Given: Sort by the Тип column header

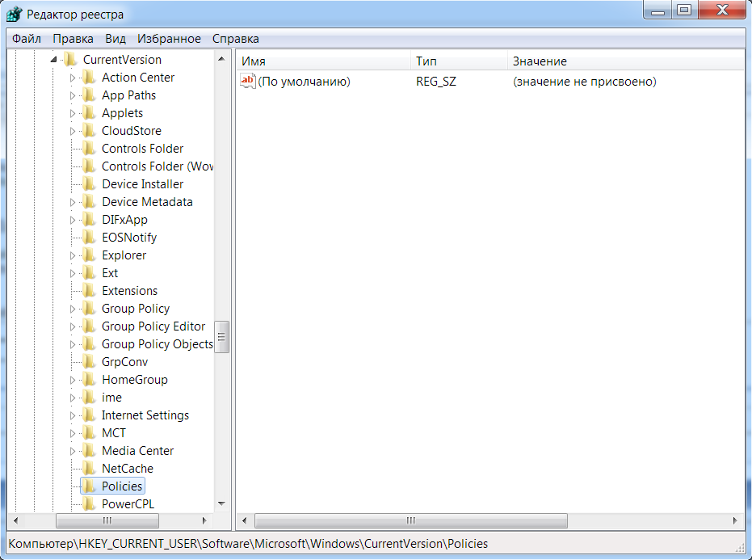Looking at the screenshot, I should pyautogui.click(x=459, y=61).
